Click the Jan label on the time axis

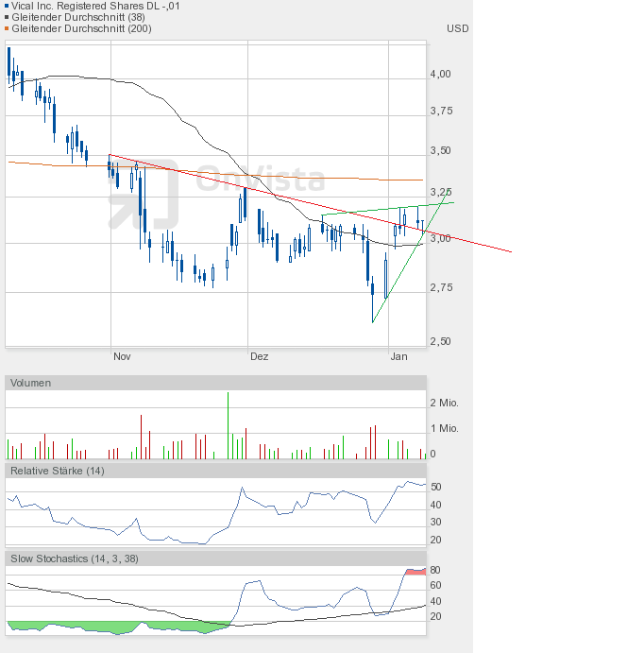399,357
